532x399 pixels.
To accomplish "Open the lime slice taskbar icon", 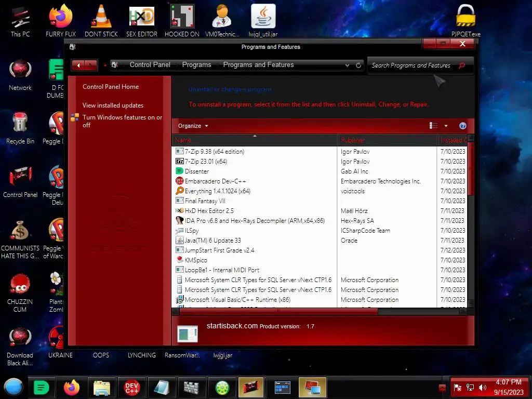I will (x=221, y=387).
